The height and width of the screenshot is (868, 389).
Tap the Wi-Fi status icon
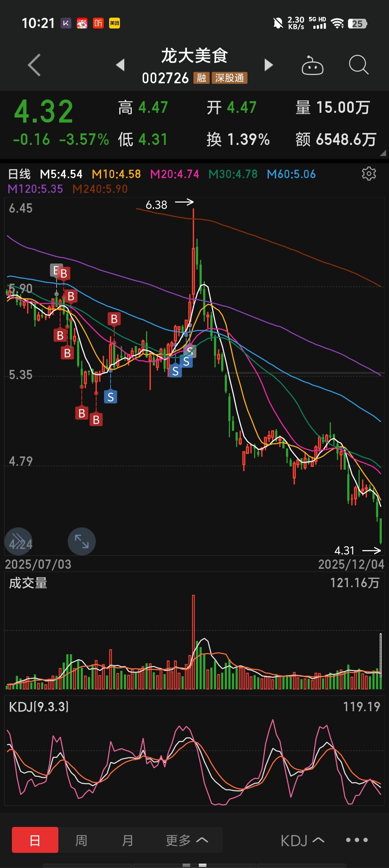pyautogui.click(x=337, y=23)
